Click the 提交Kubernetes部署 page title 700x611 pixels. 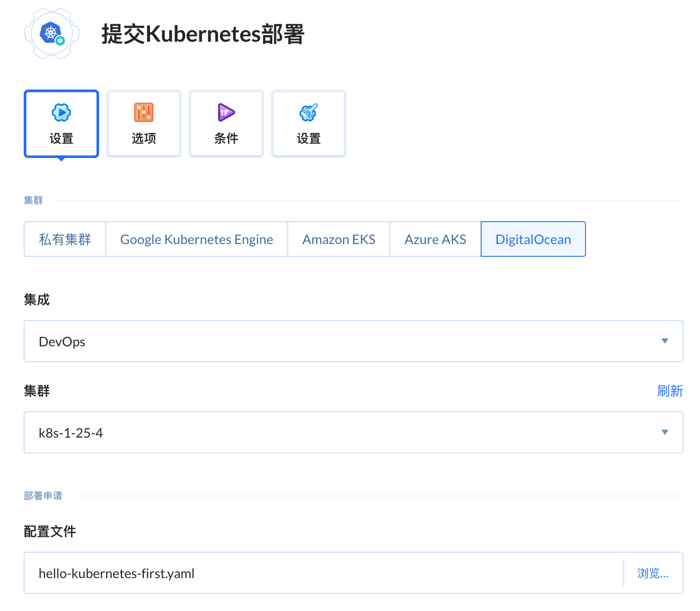203,34
